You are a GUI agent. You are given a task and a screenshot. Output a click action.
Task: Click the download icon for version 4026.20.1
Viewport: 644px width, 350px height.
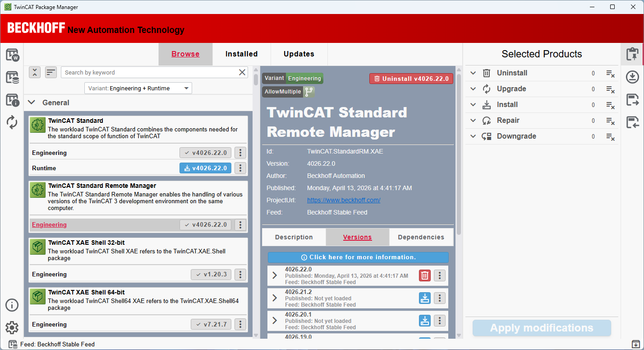[425, 321]
